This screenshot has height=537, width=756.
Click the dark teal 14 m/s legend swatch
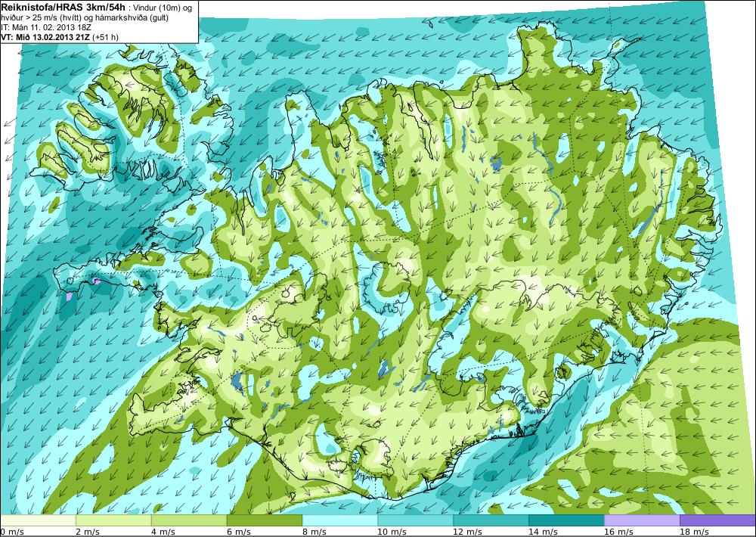[x=566, y=520]
